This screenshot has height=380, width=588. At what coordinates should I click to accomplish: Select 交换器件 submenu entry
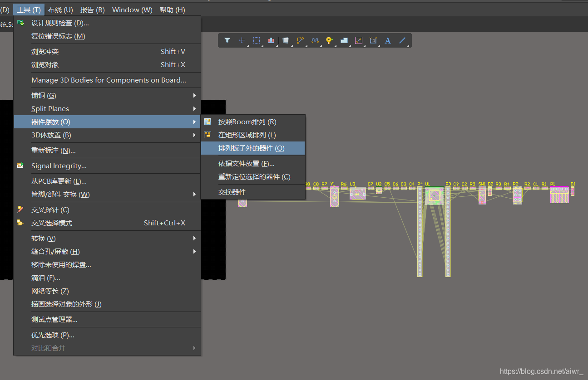(x=253, y=192)
